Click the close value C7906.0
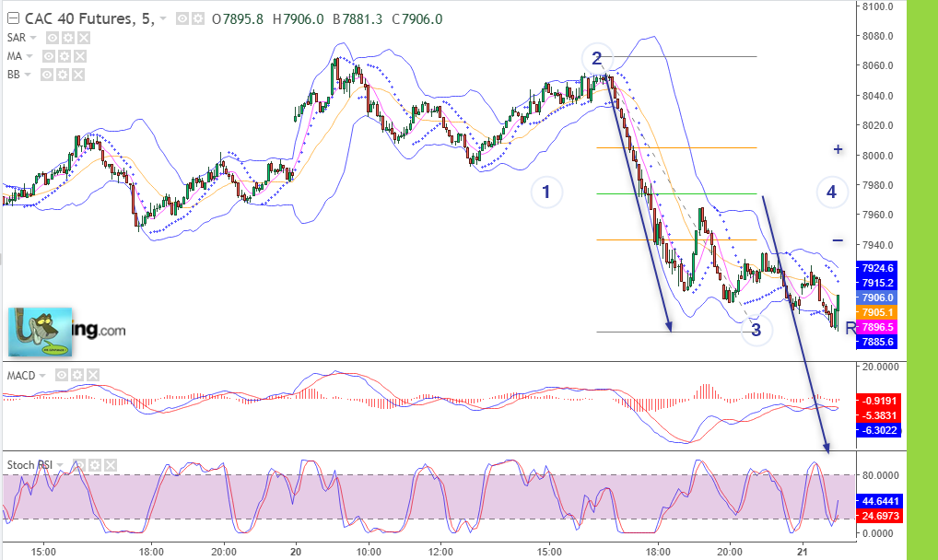938x560 pixels. click(417, 19)
